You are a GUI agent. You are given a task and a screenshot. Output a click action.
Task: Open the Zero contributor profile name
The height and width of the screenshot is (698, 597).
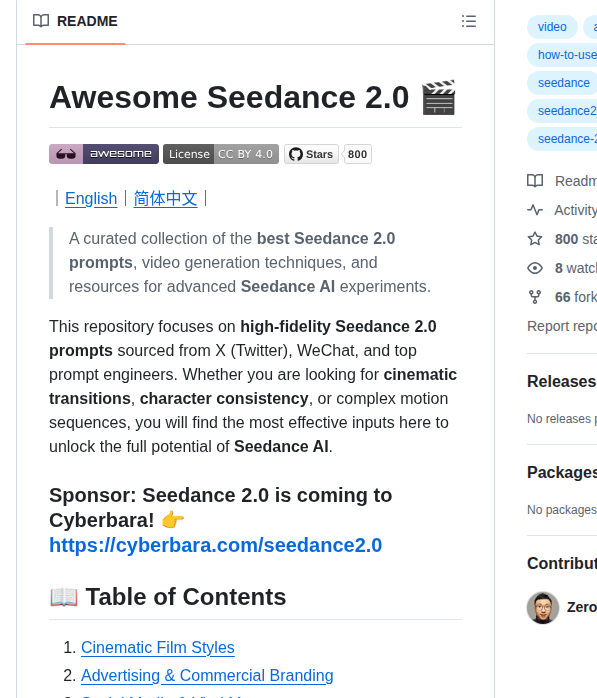pos(582,607)
